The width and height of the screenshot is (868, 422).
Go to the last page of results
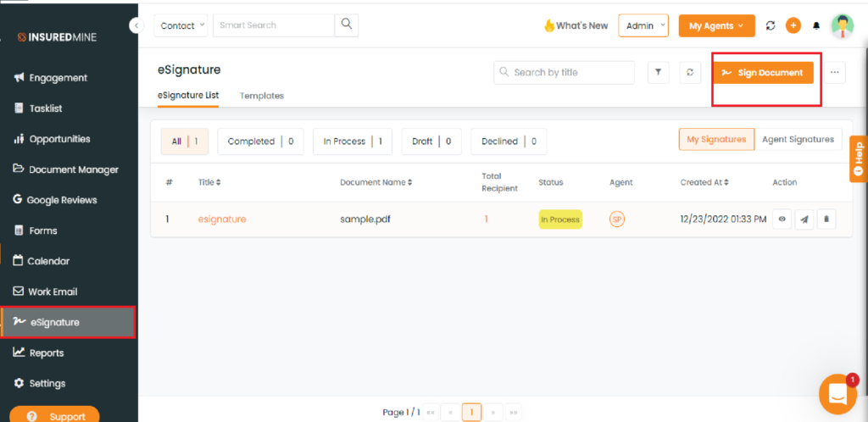[x=513, y=412]
